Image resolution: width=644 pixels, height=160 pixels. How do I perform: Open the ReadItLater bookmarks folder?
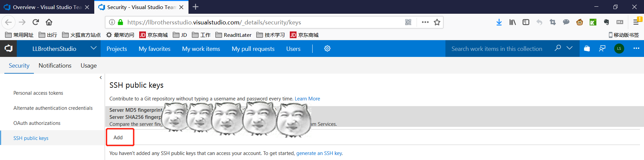[x=233, y=35]
